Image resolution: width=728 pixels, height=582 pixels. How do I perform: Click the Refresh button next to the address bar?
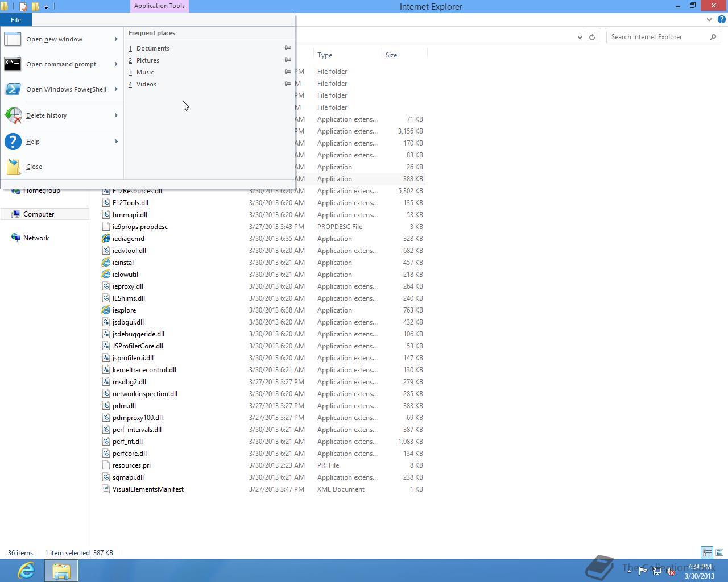pos(592,37)
